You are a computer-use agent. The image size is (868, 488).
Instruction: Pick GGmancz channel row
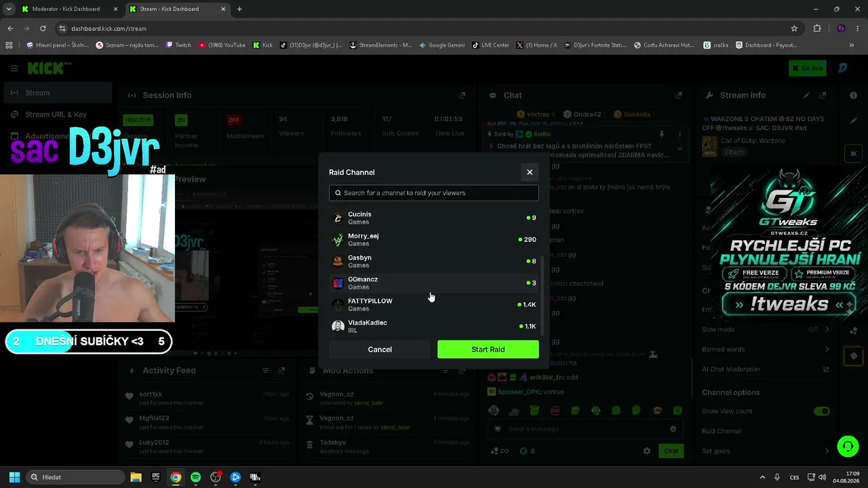click(x=434, y=283)
